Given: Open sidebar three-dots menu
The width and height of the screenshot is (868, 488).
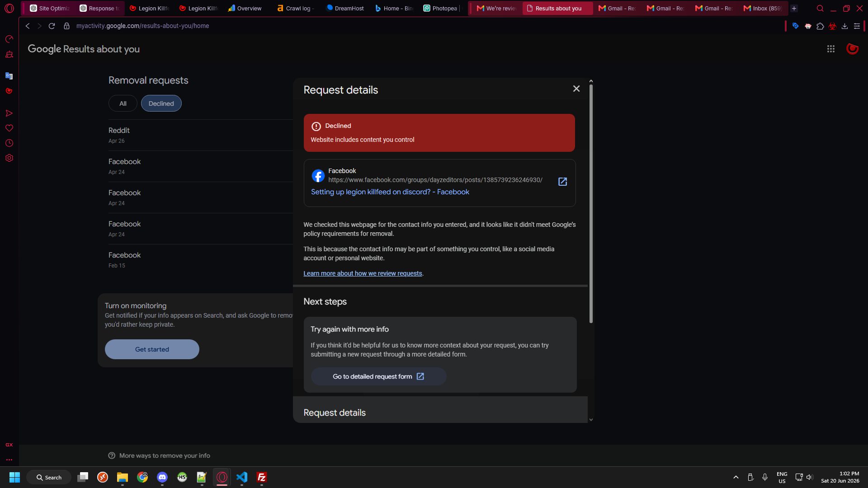Looking at the screenshot, I should point(9,460).
